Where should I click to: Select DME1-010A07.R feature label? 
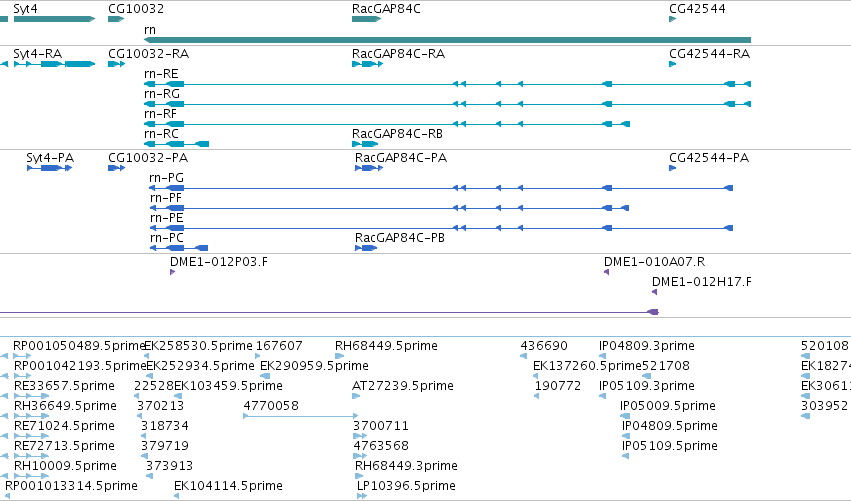tap(655, 262)
